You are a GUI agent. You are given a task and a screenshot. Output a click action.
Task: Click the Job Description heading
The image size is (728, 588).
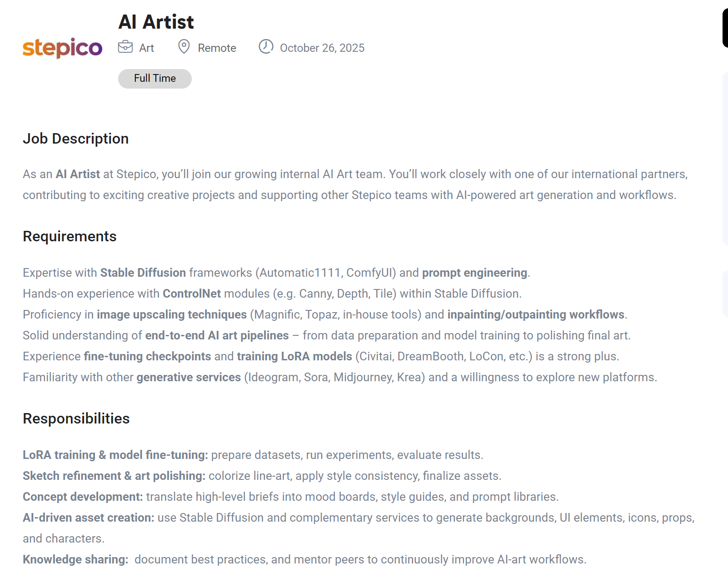[75, 139]
